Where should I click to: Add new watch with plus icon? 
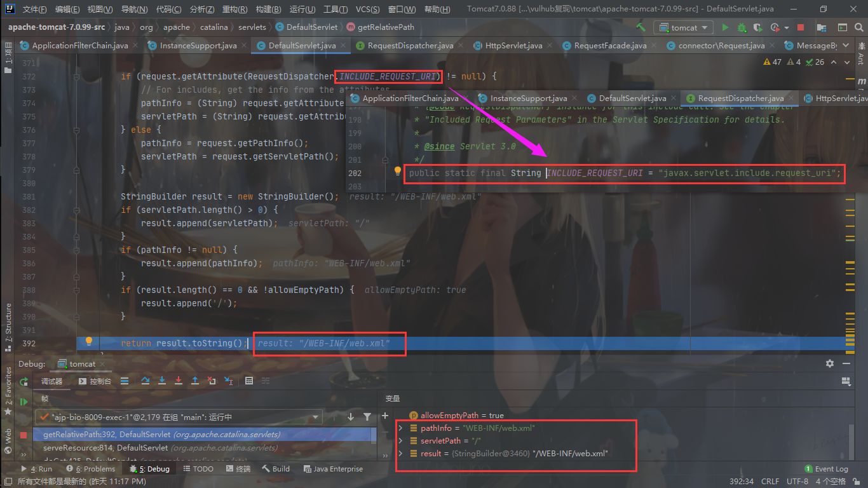pyautogui.click(x=384, y=416)
